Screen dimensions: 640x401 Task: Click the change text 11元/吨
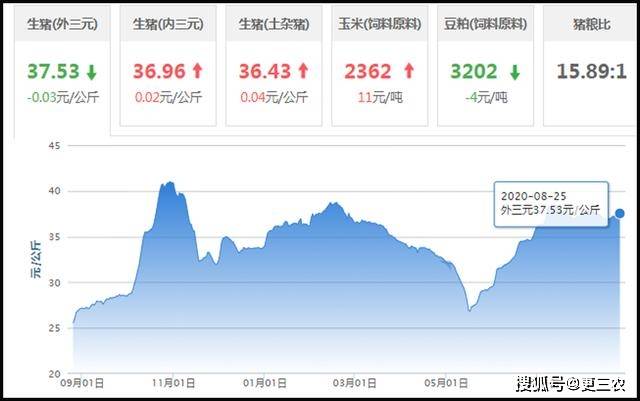coord(380,97)
